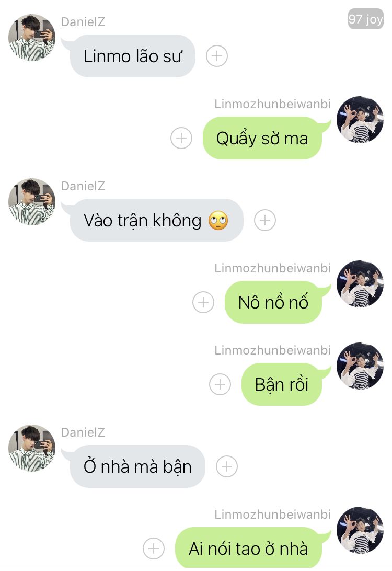The width and height of the screenshot is (392, 571).
Task: Tap plus icon next to "Ở nhà mà bận"
Action: click(227, 466)
